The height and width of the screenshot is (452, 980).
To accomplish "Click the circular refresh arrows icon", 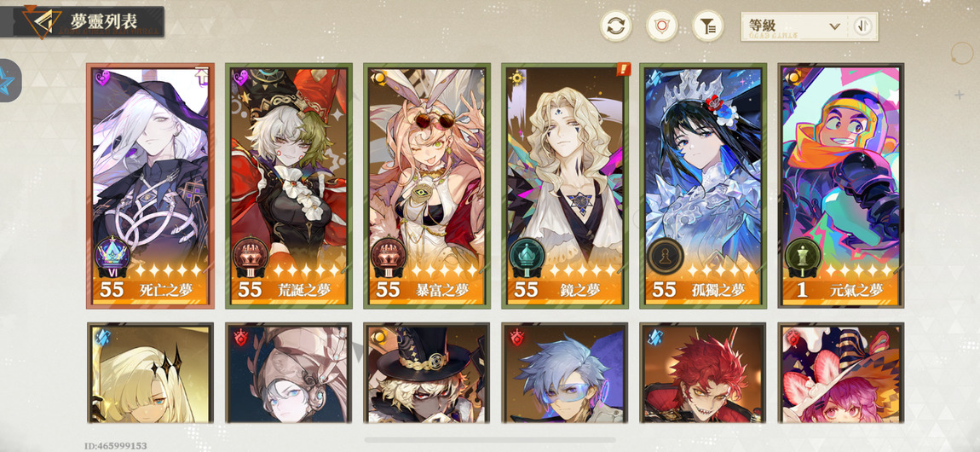I will click(x=615, y=26).
